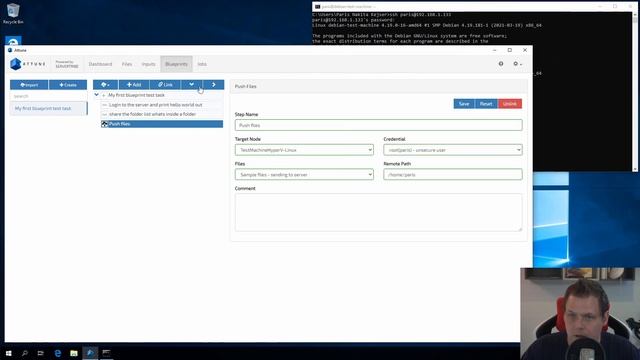Click Attune app icon in taskbar
640x360 pixels.
(90, 353)
